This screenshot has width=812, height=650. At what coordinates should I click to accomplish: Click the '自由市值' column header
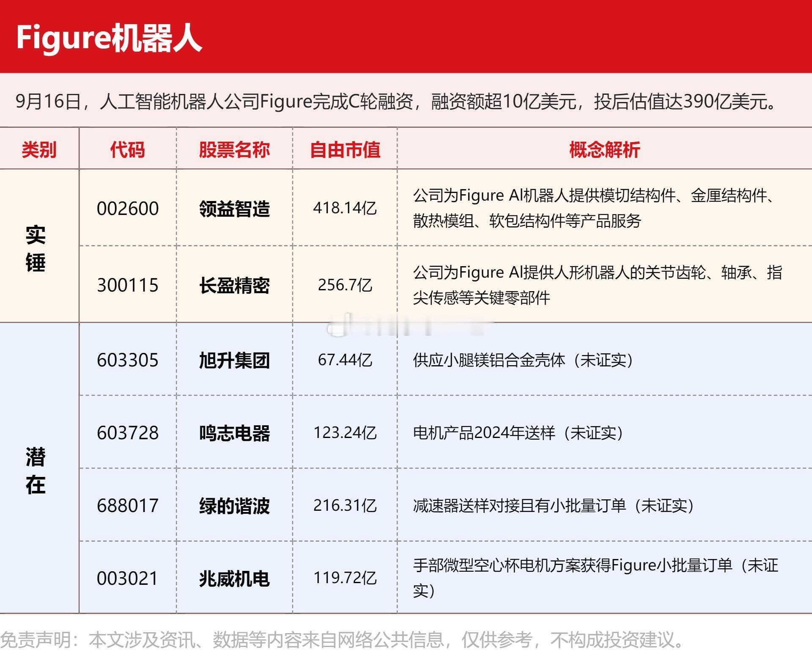[345, 149]
